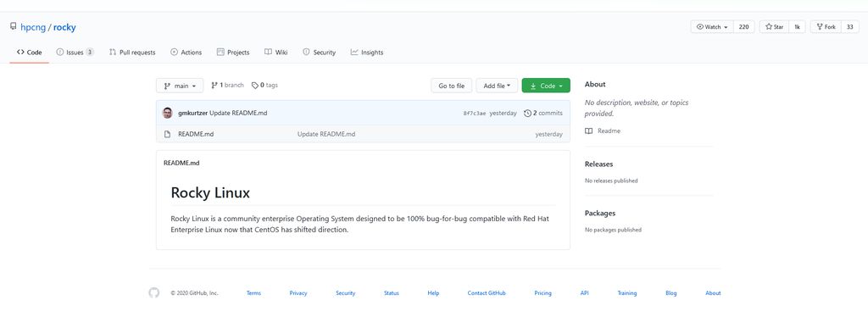Screen dimensions: 868x317
Task: View the 220 watchers count
Action: tap(744, 26)
